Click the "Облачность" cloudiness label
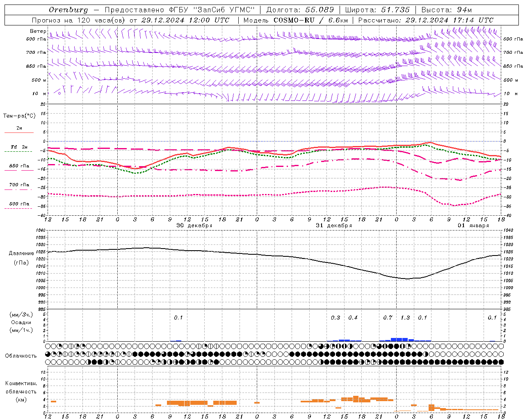 click(x=21, y=356)
